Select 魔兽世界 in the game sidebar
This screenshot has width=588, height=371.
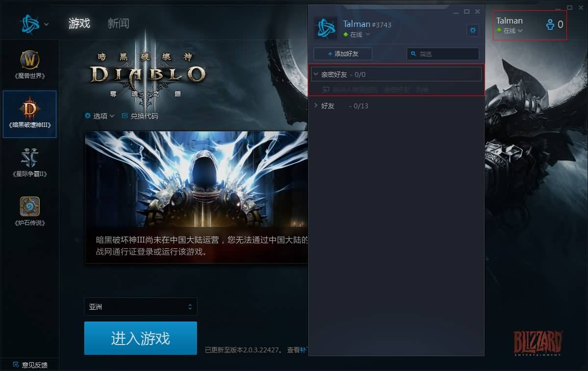click(30, 65)
